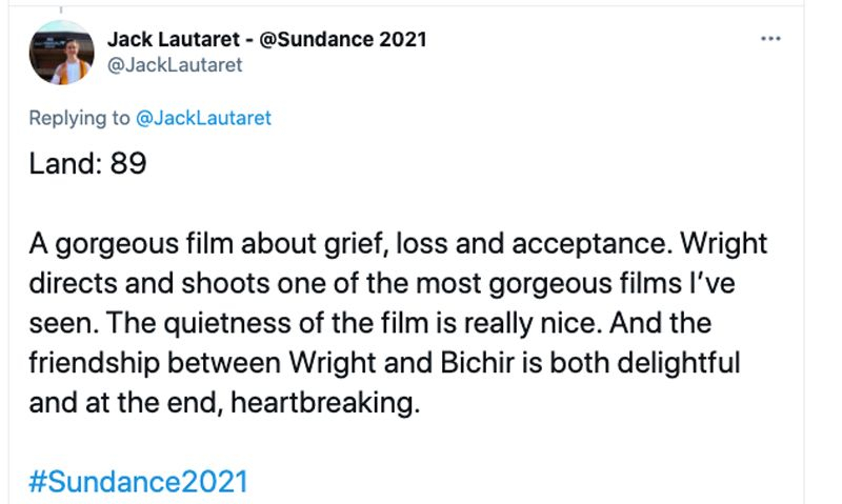Click the word "delightful" in the tweet
Image resolution: width=842 pixels, height=504 pixels.
[678, 363]
